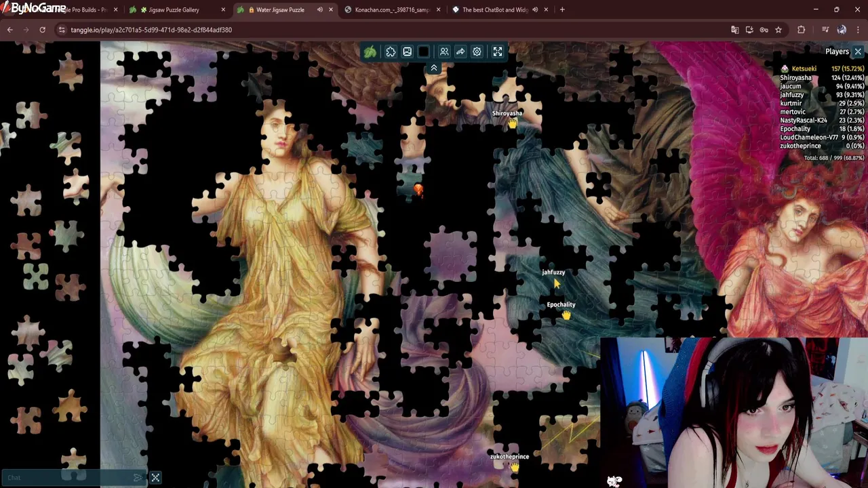Open password manager key icon
This screenshot has width=868, height=488.
pos(764,30)
